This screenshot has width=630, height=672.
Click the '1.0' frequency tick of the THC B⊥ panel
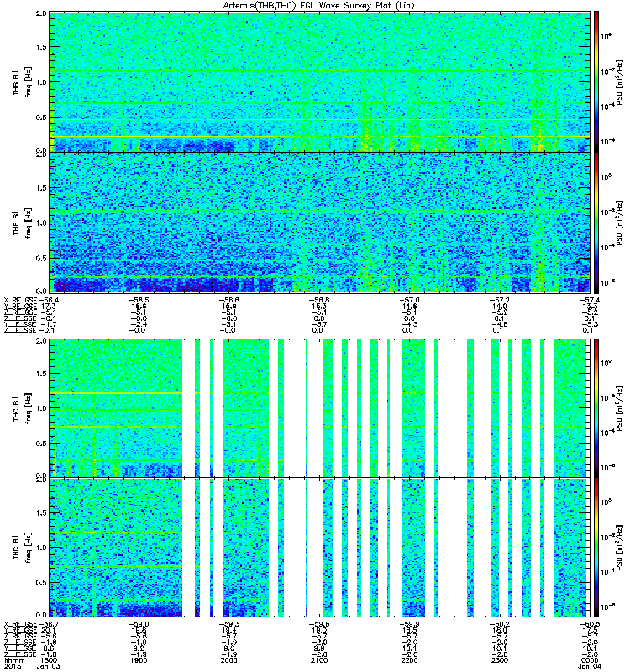pyautogui.click(x=41, y=408)
